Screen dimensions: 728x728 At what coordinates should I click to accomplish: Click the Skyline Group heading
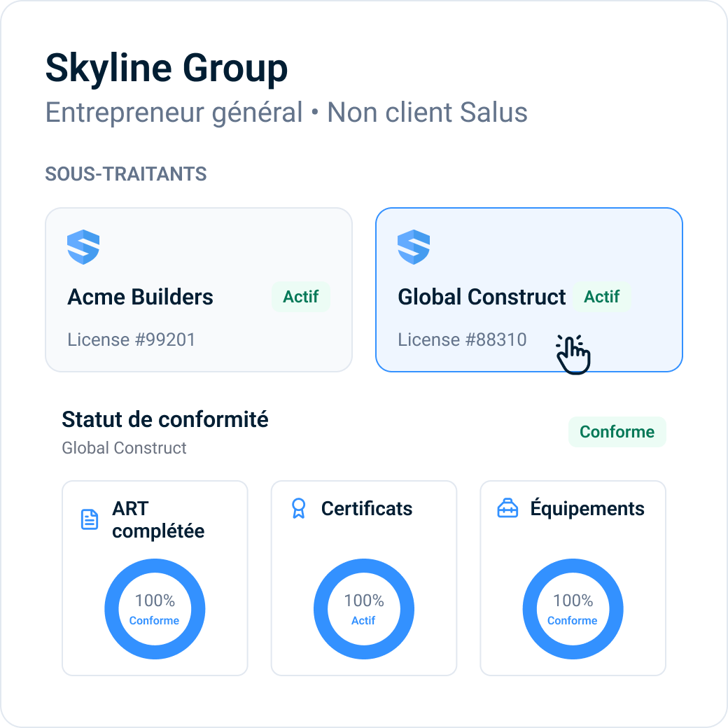[167, 69]
